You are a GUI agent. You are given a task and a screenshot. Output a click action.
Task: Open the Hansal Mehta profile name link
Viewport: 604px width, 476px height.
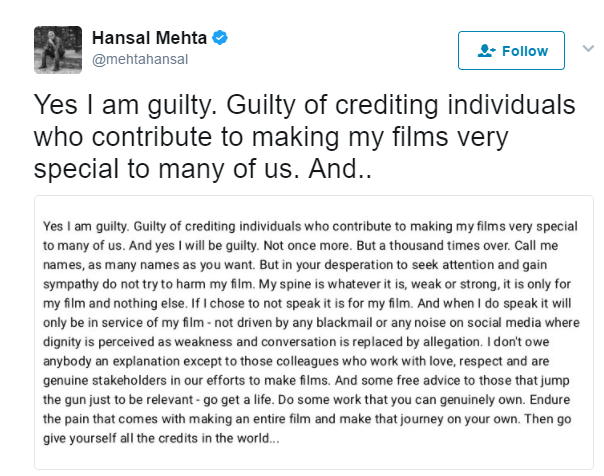click(x=150, y=39)
